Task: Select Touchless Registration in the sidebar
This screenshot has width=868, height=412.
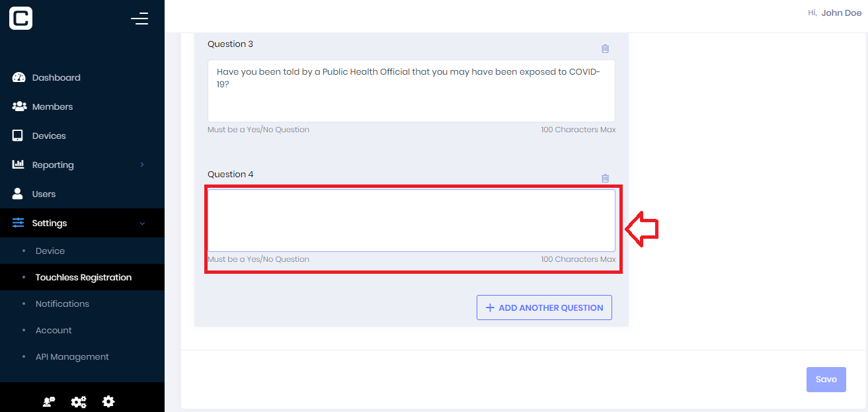Action: point(82,277)
